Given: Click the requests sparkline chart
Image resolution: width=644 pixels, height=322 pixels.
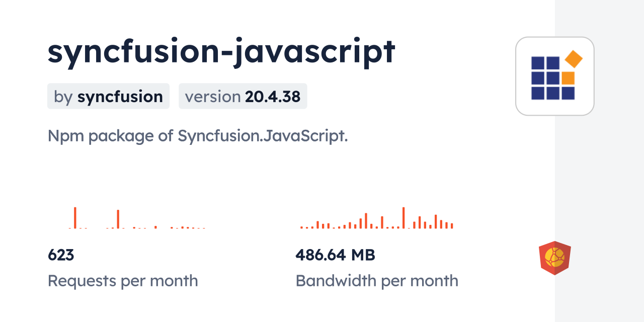Looking at the screenshot, I should tap(137, 218).
